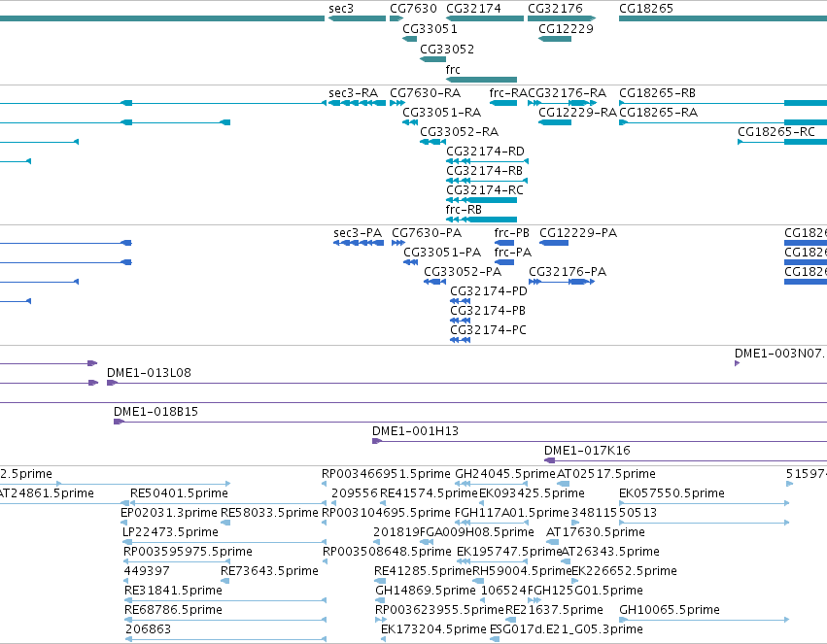Select EST GH24045.5prime
The height and width of the screenshot is (644, 827).
[x=492, y=484]
